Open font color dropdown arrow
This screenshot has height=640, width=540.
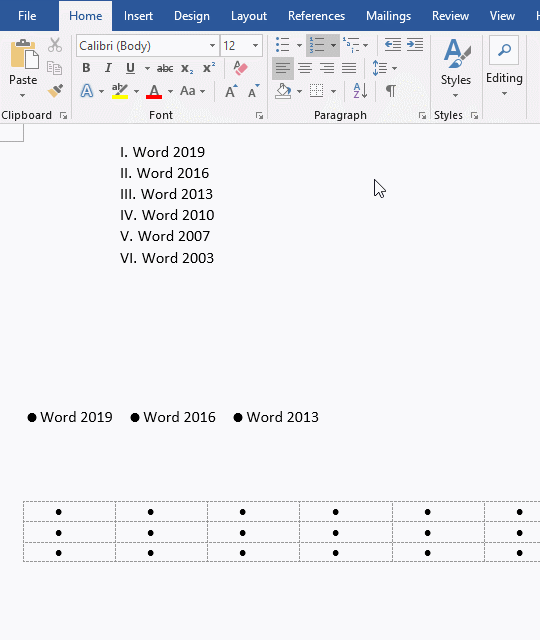click(170, 91)
